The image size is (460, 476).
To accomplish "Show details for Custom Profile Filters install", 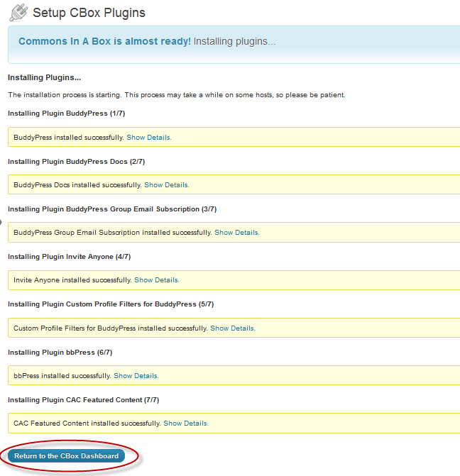I will [x=233, y=328].
